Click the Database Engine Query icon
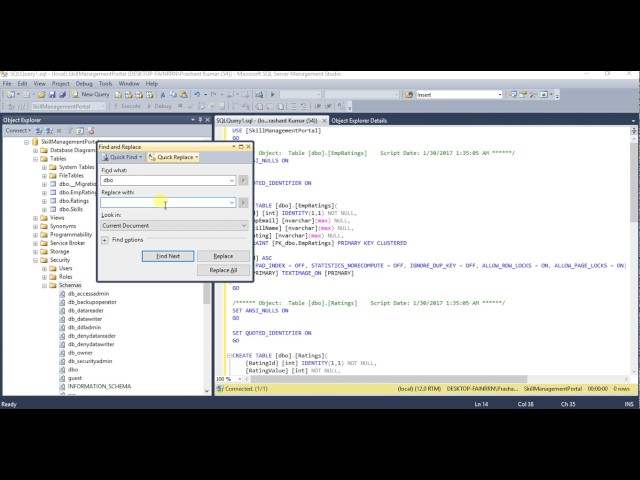Viewport: 640px width, 480px height. tap(118, 95)
